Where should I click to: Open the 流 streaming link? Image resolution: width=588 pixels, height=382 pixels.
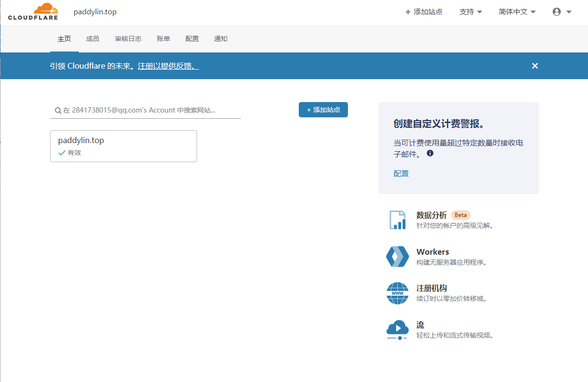(420, 325)
